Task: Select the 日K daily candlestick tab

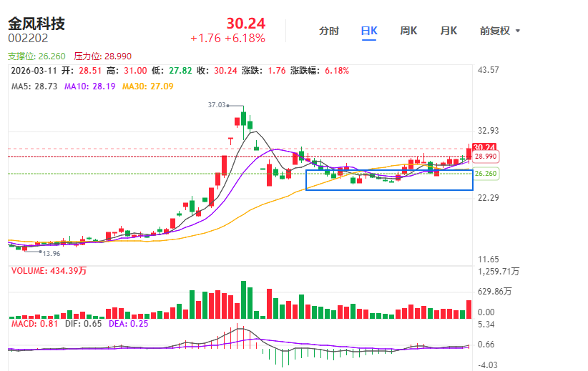Action: point(369,31)
